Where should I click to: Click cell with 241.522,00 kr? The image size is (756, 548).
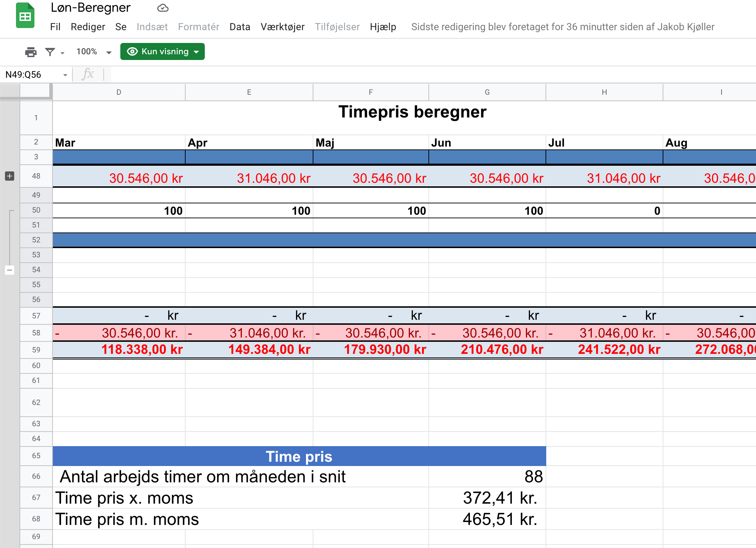[x=604, y=350]
